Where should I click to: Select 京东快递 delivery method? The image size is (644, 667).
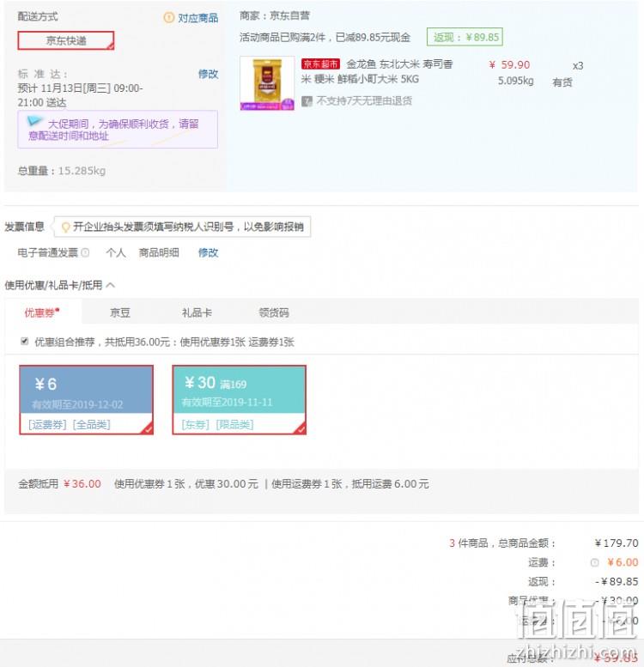pyautogui.click(x=66, y=40)
